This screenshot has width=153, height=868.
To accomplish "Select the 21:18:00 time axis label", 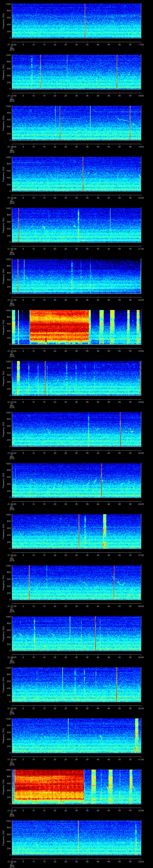I will pyautogui.click(x=12, y=147).
